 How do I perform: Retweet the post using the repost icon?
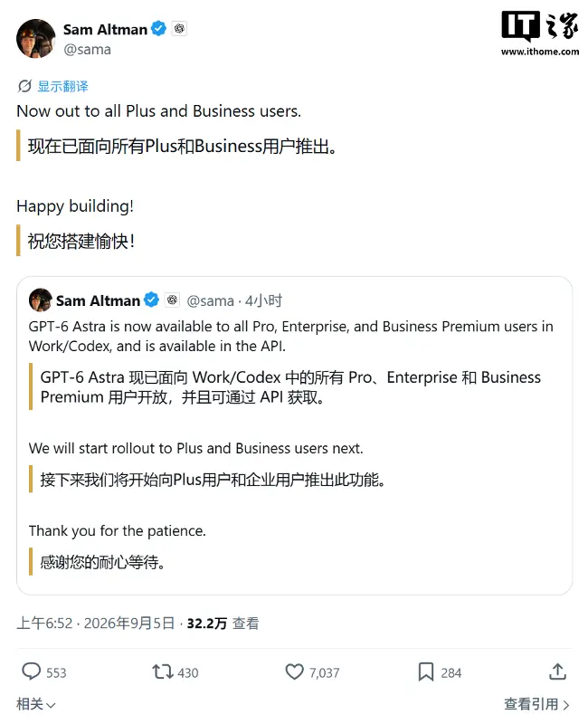tap(163, 672)
